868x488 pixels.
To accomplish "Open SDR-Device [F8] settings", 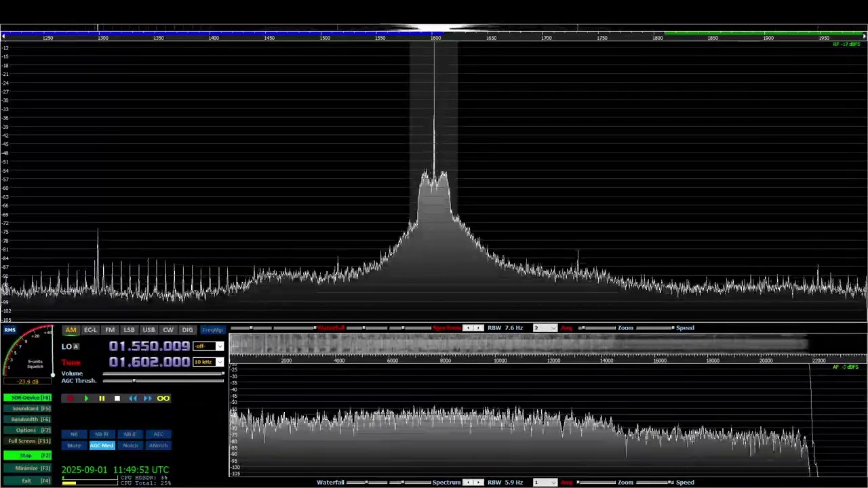I will point(27,398).
